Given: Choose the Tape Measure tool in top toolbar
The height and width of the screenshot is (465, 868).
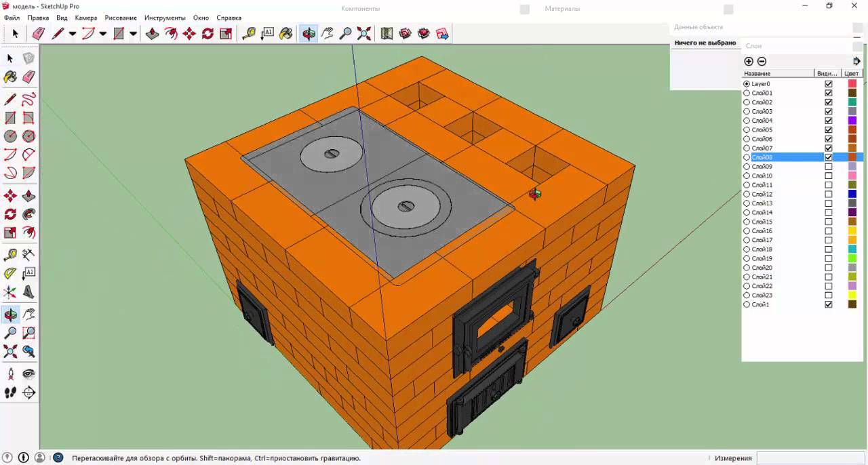Looking at the screenshot, I should click(249, 33).
